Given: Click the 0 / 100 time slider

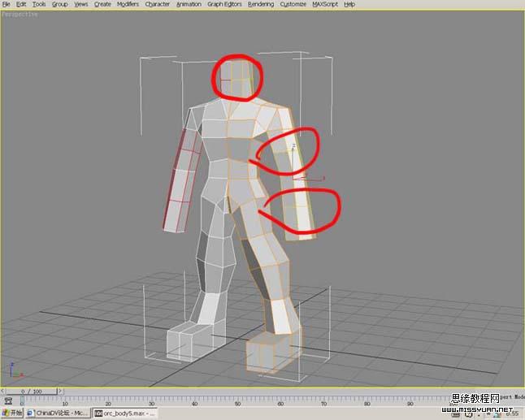Looking at the screenshot, I should (x=30, y=392).
